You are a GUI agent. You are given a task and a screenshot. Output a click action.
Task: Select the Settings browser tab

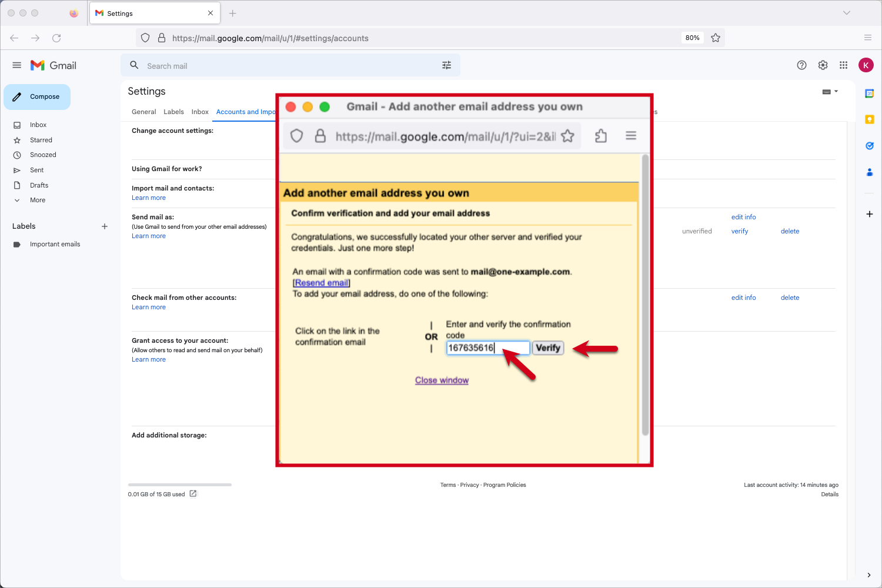click(x=155, y=13)
